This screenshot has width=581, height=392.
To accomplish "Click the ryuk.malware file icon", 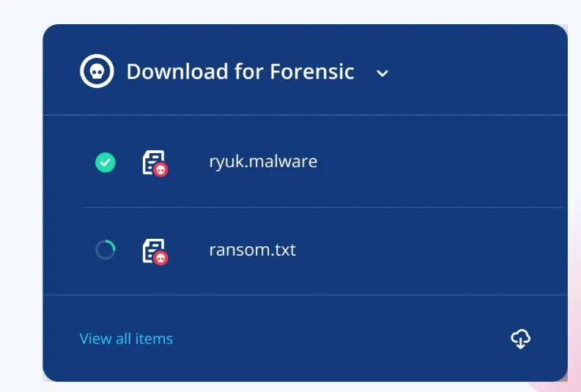I will (153, 162).
